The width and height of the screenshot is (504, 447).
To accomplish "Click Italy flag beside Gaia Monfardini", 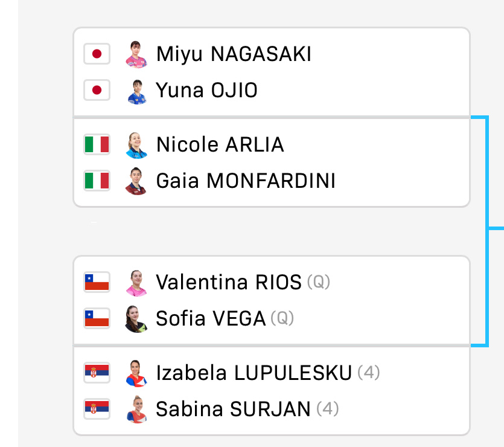I will (x=97, y=181).
